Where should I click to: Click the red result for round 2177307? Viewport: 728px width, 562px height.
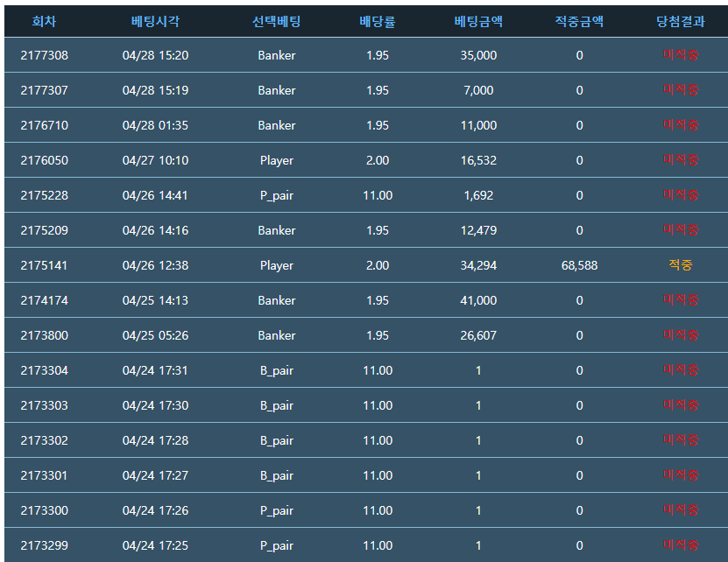680,90
